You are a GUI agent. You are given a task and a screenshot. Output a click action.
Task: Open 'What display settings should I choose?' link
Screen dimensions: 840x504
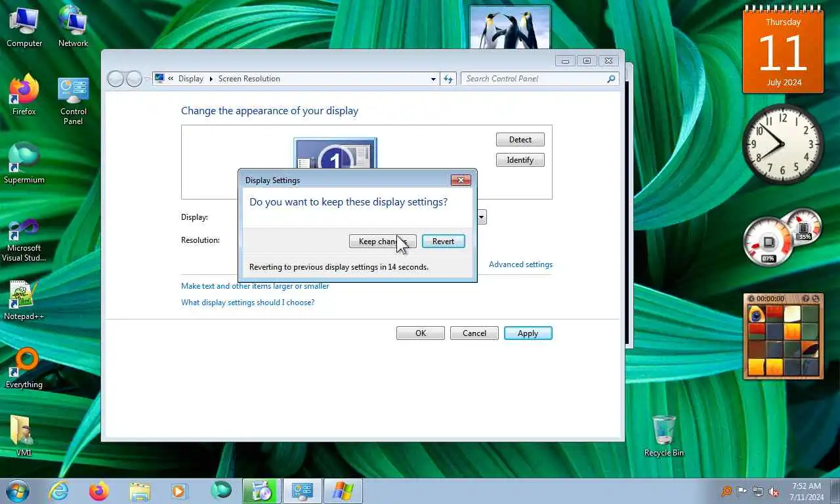[247, 303]
